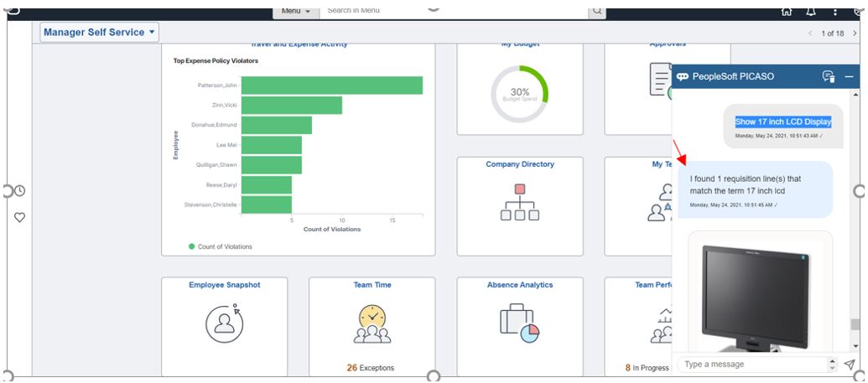The width and height of the screenshot is (868, 383).
Task: Open the My Budget tile donut chart
Action: pos(520,94)
